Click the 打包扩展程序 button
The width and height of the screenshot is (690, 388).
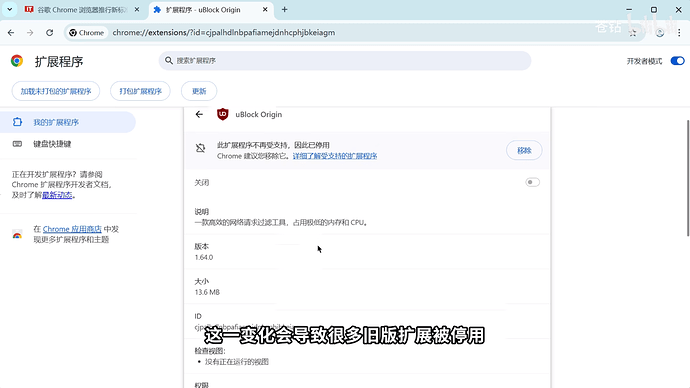coord(140,91)
